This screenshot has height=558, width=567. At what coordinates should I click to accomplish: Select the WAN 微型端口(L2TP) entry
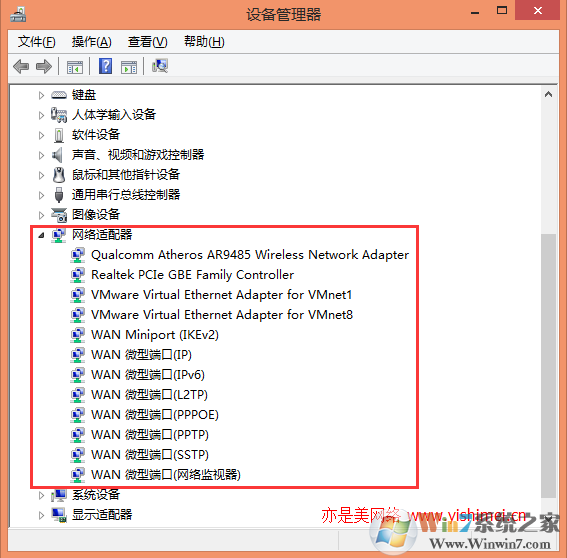(149, 395)
